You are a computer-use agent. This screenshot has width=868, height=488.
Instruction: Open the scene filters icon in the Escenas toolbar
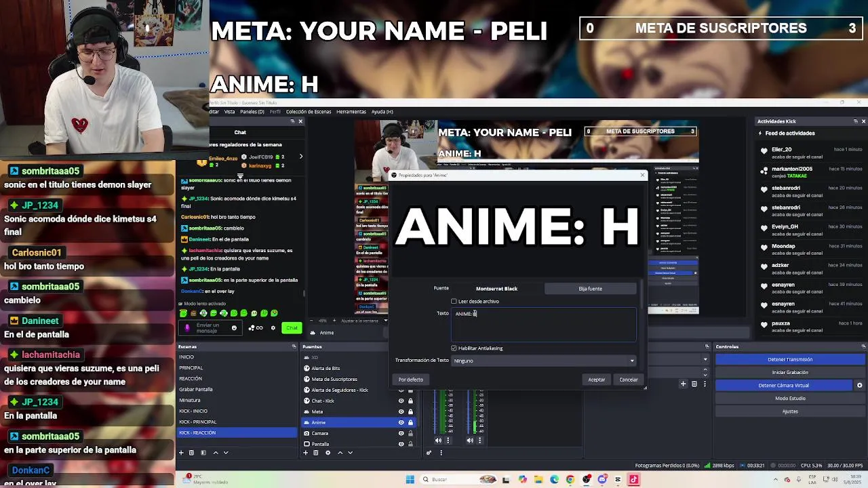point(203,453)
